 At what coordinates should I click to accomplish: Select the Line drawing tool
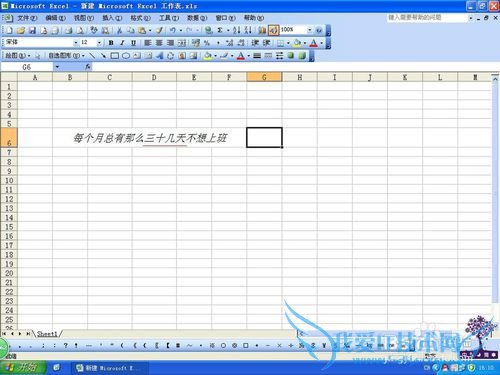[92, 56]
